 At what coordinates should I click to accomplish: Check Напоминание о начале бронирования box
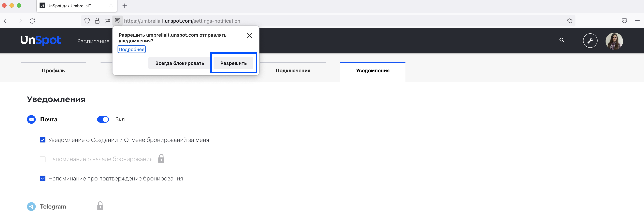[x=43, y=159]
